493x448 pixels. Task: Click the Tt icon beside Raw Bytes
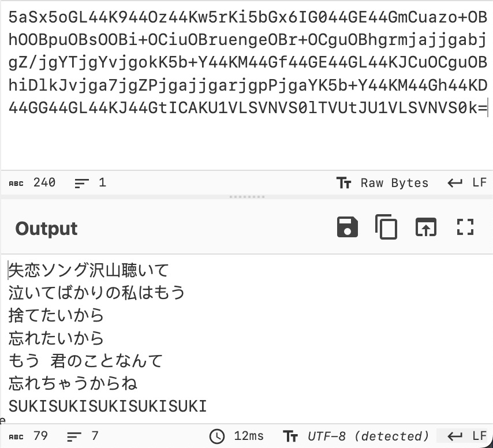343,182
